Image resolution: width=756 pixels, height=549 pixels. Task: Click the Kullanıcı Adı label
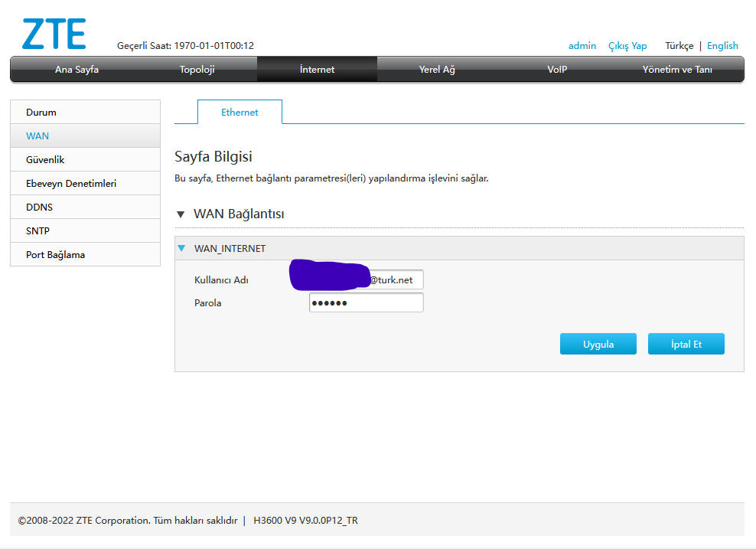coord(221,279)
